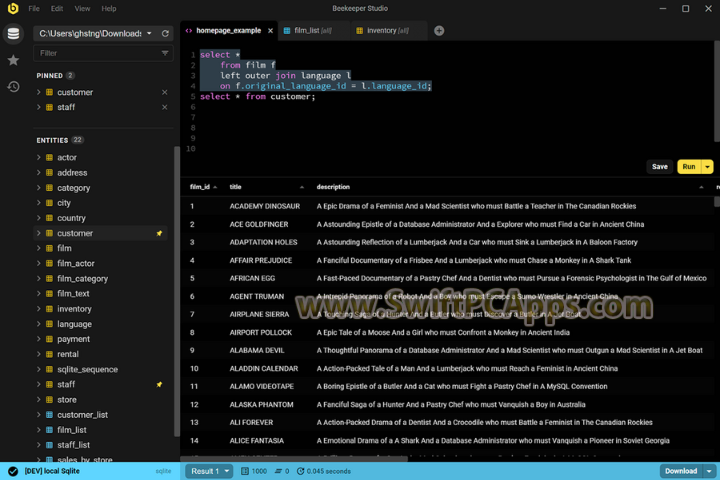Click the film_list view icon in sidebar
Image resolution: width=720 pixels, height=480 pixels.
49,430
